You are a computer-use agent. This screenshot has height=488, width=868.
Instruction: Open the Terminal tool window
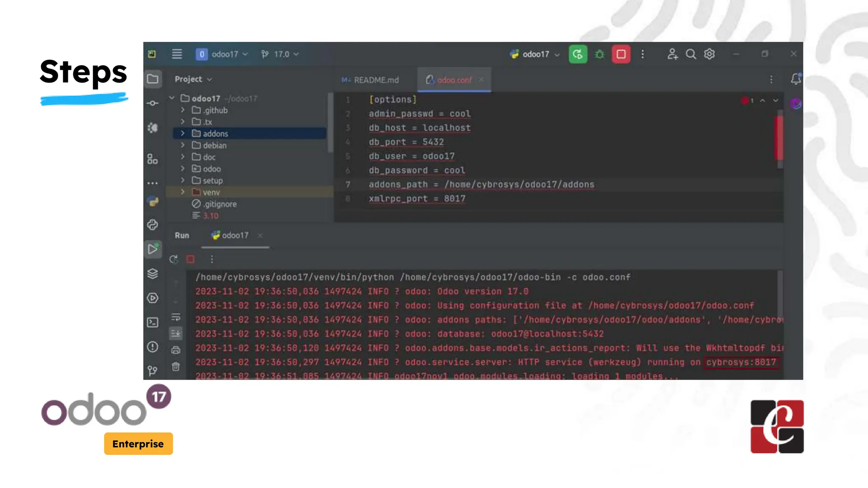point(153,323)
